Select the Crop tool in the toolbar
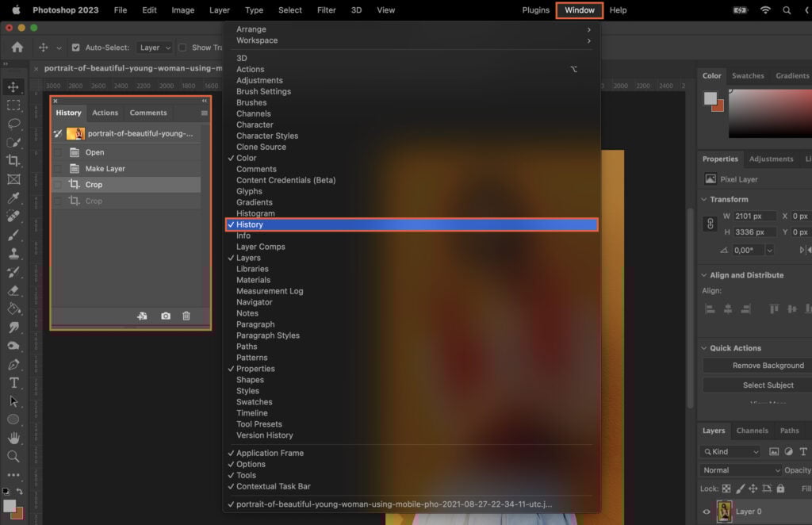 (13, 161)
